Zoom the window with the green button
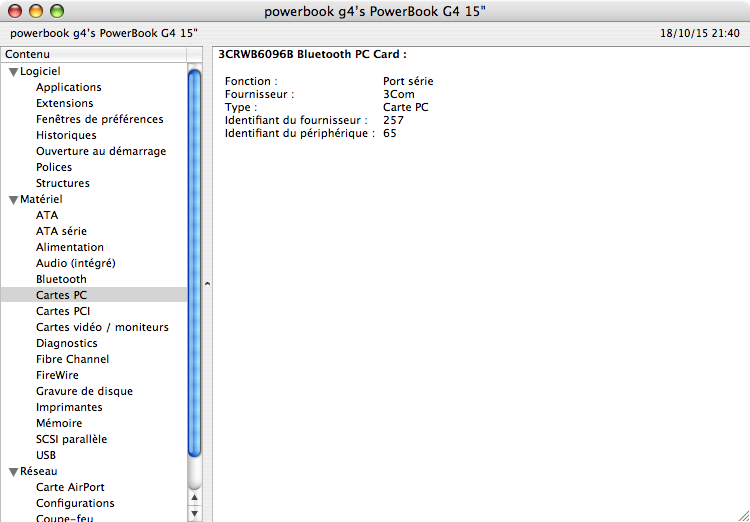This screenshot has width=750, height=522. pyautogui.click(x=57, y=11)
